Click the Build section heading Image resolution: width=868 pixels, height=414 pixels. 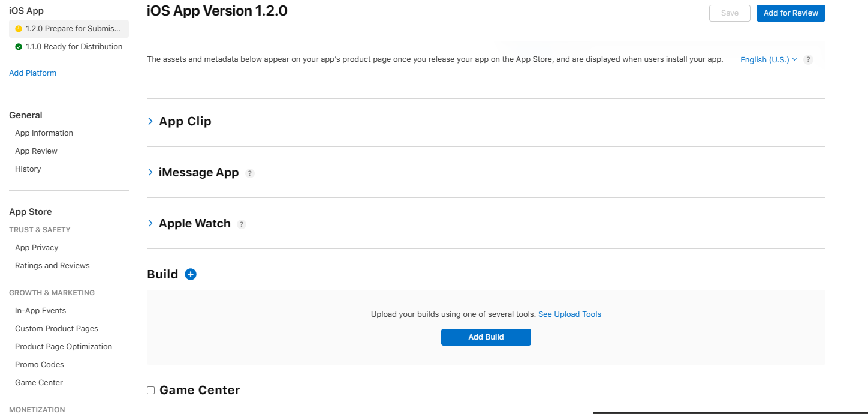162,274
